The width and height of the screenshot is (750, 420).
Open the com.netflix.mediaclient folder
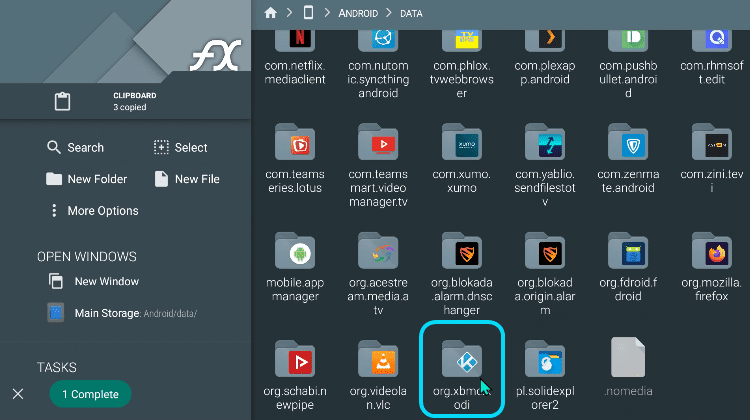point(295,57)
